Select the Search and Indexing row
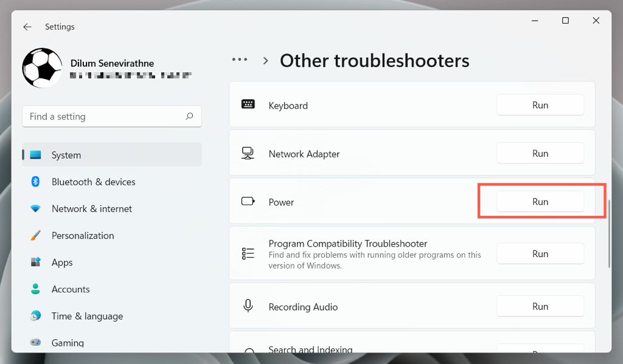 [412, 342]
